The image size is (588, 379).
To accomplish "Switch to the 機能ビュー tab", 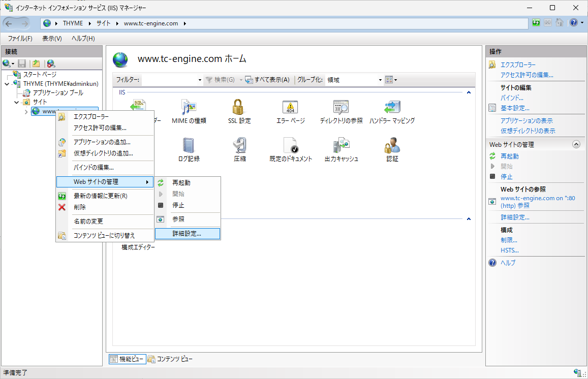I will [127, 359].
